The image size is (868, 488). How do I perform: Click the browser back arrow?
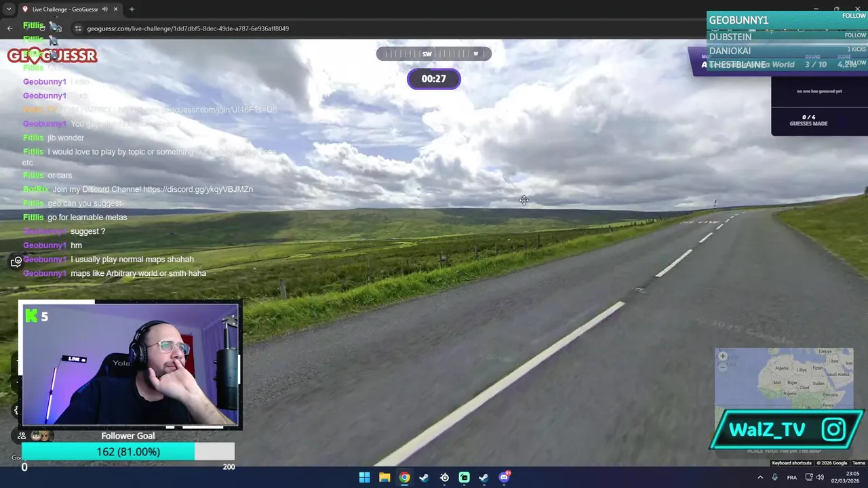9,28
